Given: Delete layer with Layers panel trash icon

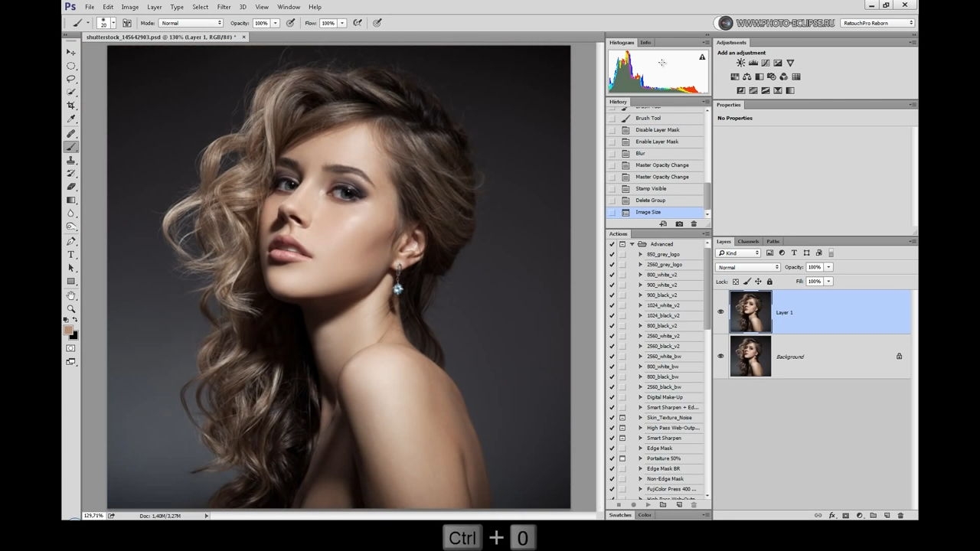Looking at the screenshot, I should click(900, 516).
